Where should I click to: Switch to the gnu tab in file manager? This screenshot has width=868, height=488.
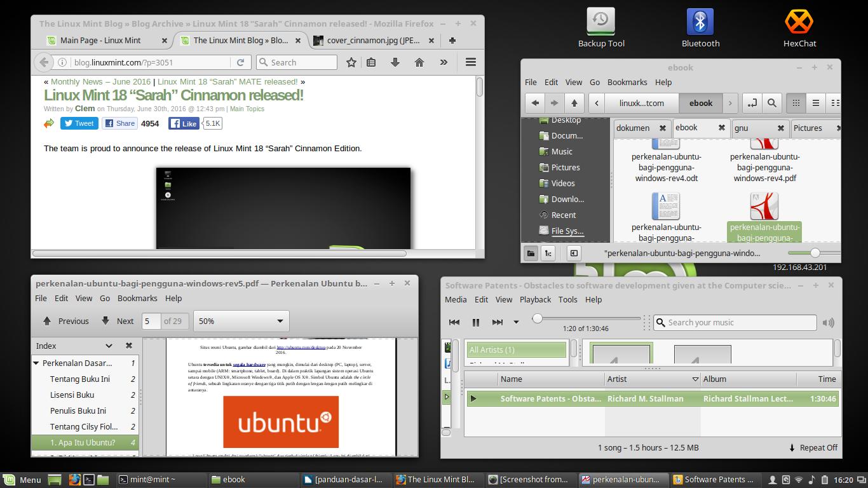[741, 128]
